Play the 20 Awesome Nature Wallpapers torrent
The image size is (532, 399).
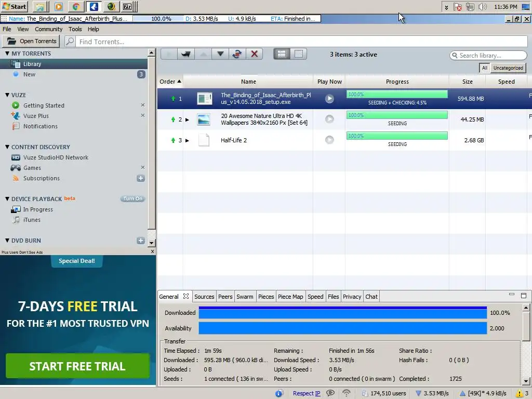(x=329, y=119)
